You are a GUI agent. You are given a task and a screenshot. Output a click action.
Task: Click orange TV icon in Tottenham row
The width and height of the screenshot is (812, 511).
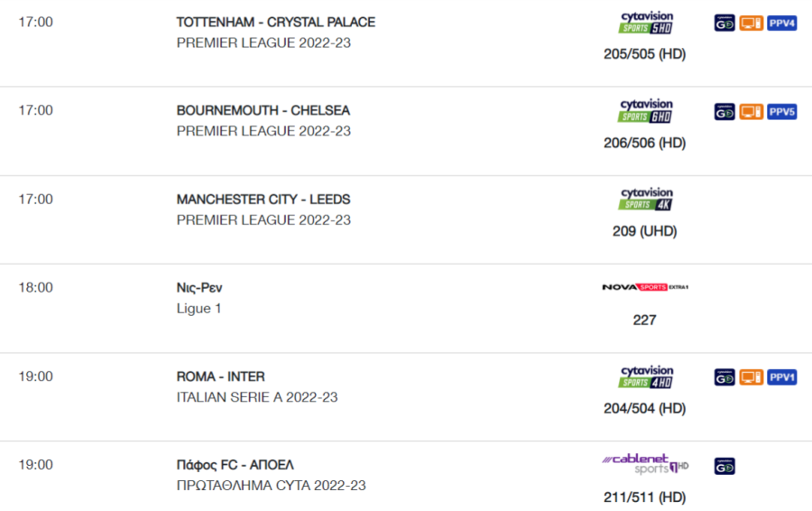751,23
